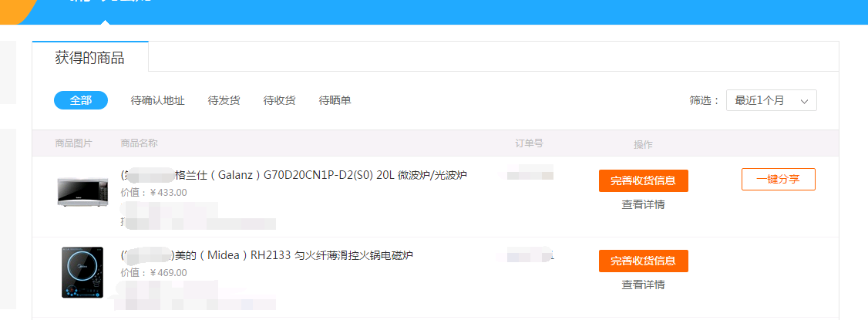Click the 筛选： label
The width and height of the screenshot is (868, 320).
pos(704,101)
